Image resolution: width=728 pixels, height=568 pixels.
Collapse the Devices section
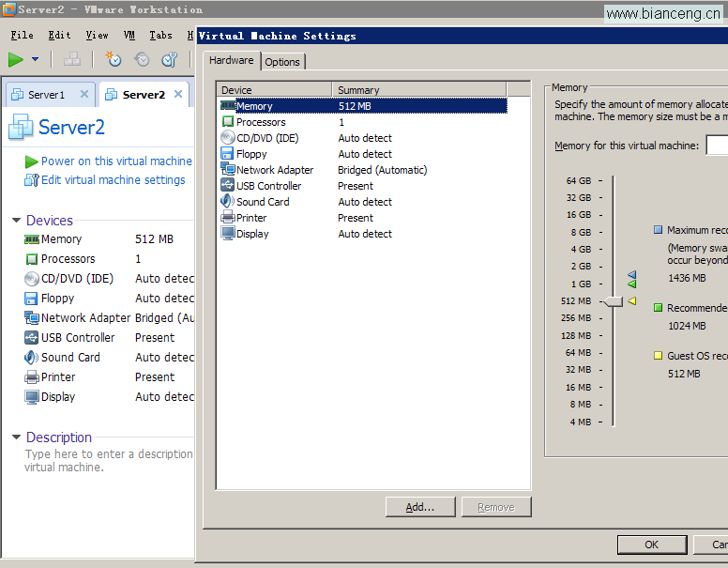click(x=16, y=221)
